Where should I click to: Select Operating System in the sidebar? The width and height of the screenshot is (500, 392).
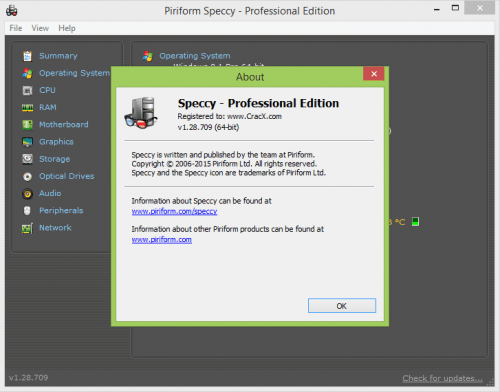pyautogui.click(x=74, y=73)
